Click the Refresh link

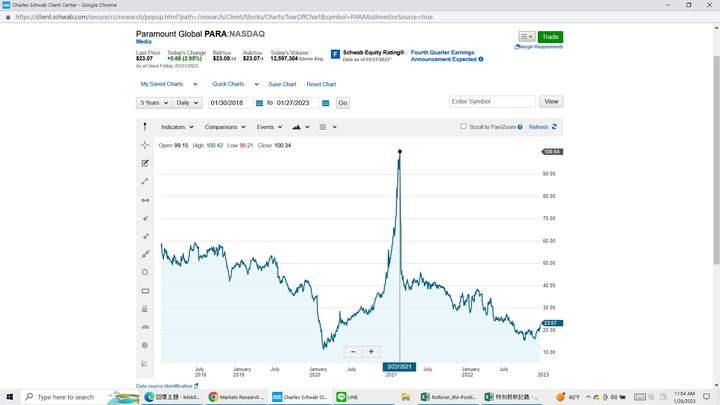point(539,127)
